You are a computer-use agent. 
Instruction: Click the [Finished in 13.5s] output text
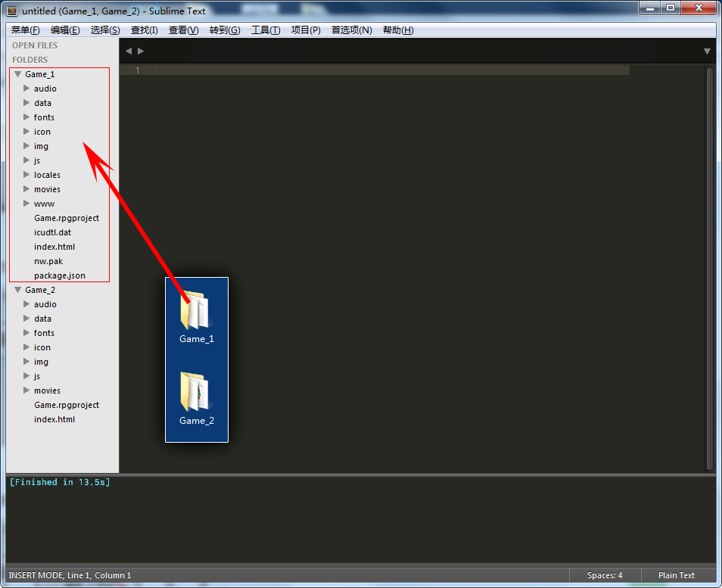60,482
